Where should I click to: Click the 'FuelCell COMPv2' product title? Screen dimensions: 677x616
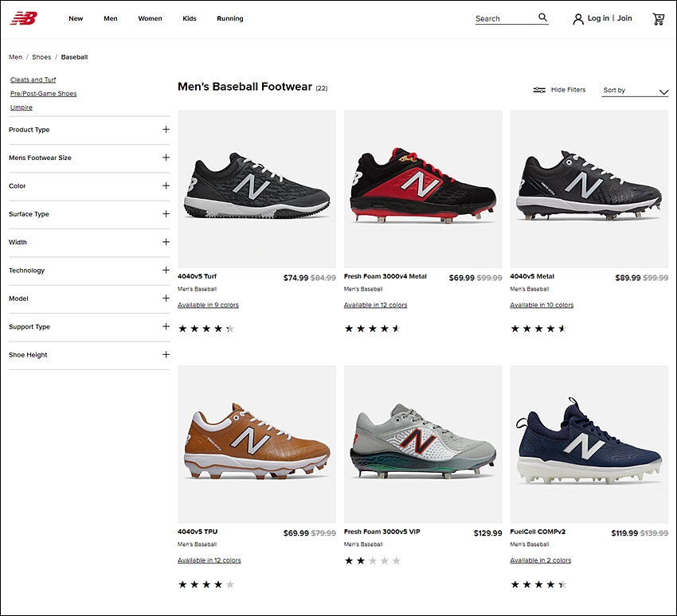[x=538, y=532]
